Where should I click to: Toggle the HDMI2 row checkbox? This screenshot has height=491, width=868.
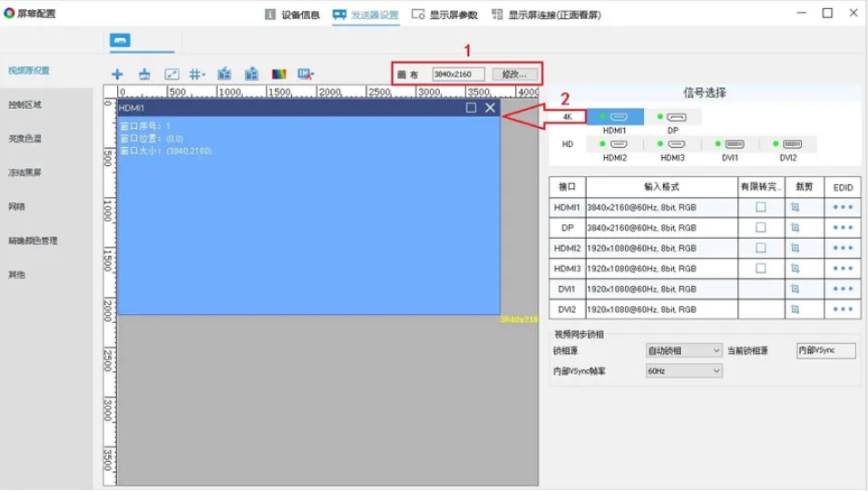point(761,249)
